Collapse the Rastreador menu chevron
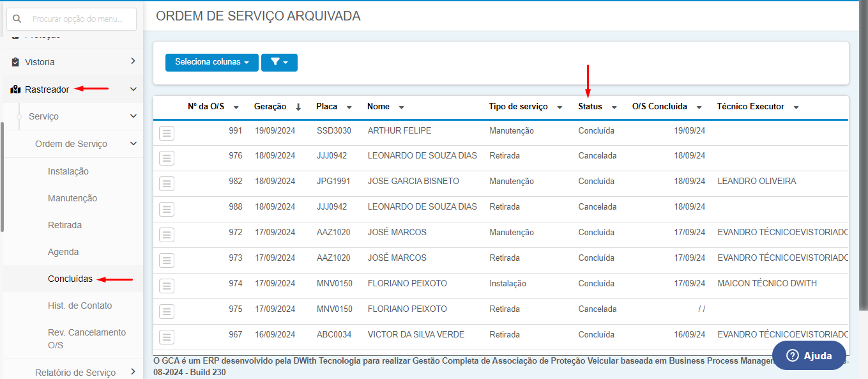Screen dimensions: 868x379 (x=133, y=89)
